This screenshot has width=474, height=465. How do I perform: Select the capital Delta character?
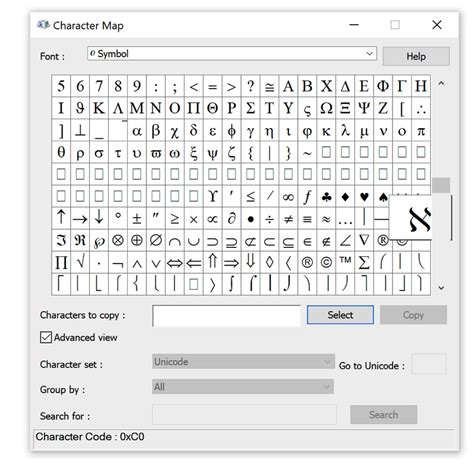coord(345,87)
